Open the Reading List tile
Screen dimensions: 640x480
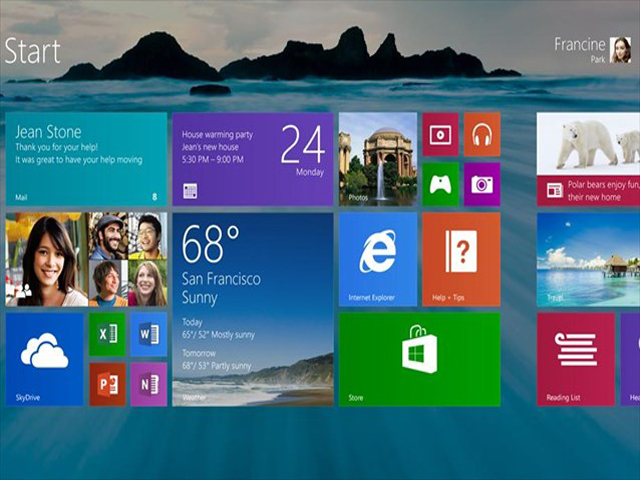(575, 359)
